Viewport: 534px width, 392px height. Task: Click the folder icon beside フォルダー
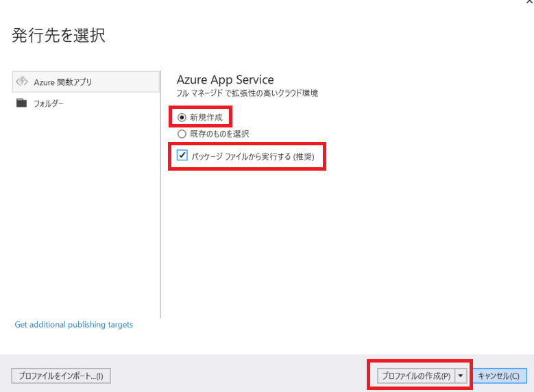[21, 103]
